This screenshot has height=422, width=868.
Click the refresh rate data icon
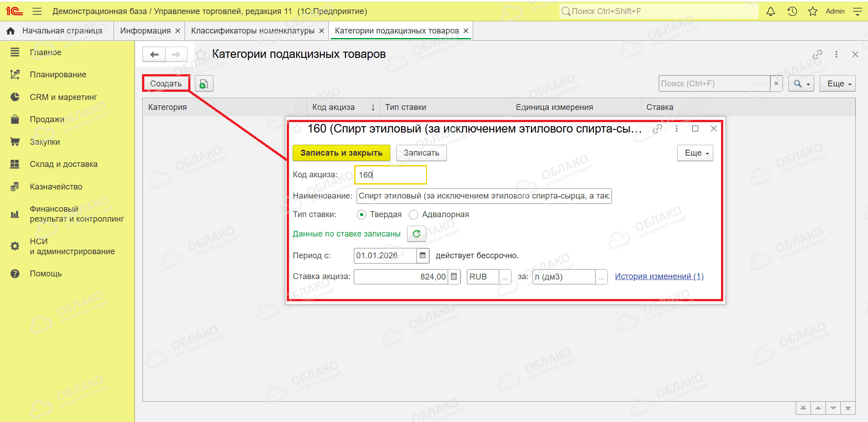[x=417, y=234]
